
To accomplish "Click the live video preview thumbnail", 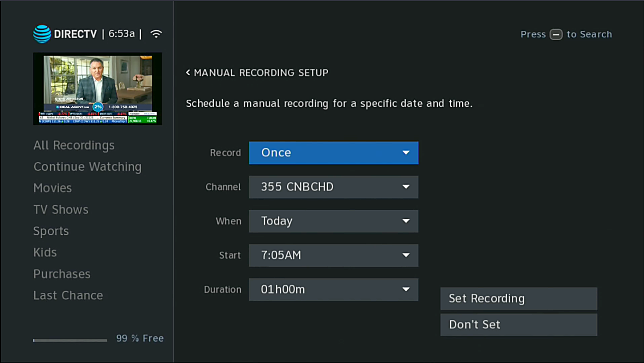I will 98,89.
